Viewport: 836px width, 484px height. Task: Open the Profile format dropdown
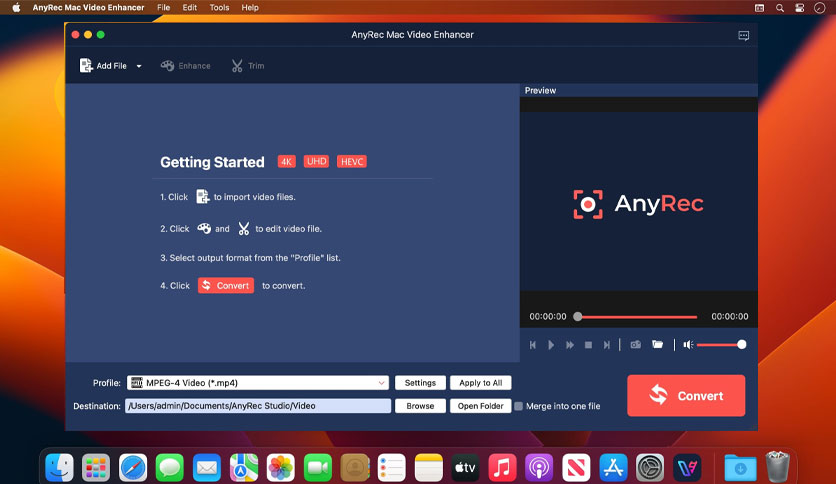258,383
